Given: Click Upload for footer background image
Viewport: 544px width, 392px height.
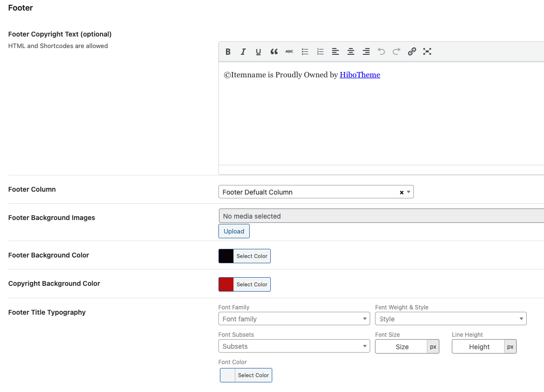Looking at the screenshot, I should [x=234, y=231].
